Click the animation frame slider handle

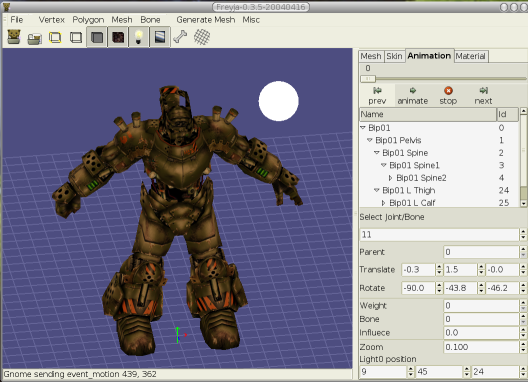(x=368, y=79)
